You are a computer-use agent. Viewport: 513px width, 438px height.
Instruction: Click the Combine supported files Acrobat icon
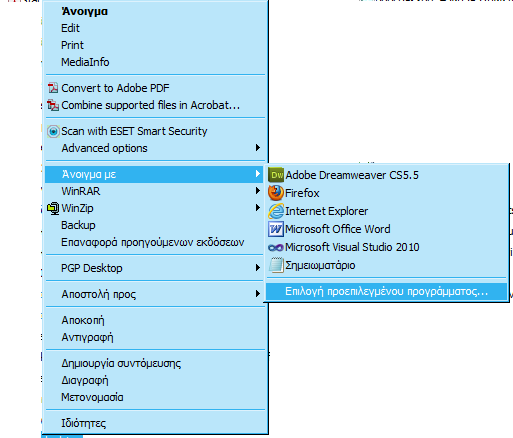[x=53, y=105]
